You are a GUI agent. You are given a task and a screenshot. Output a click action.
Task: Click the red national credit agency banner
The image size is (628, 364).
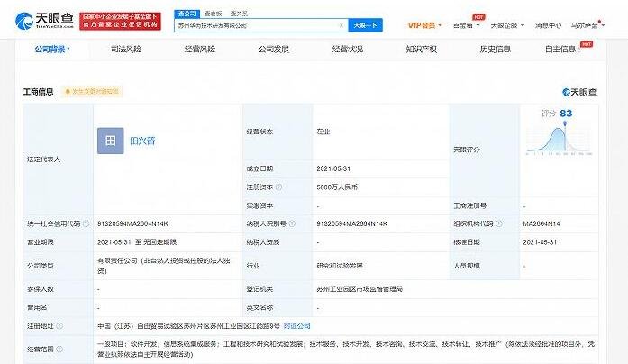[120, 21]
